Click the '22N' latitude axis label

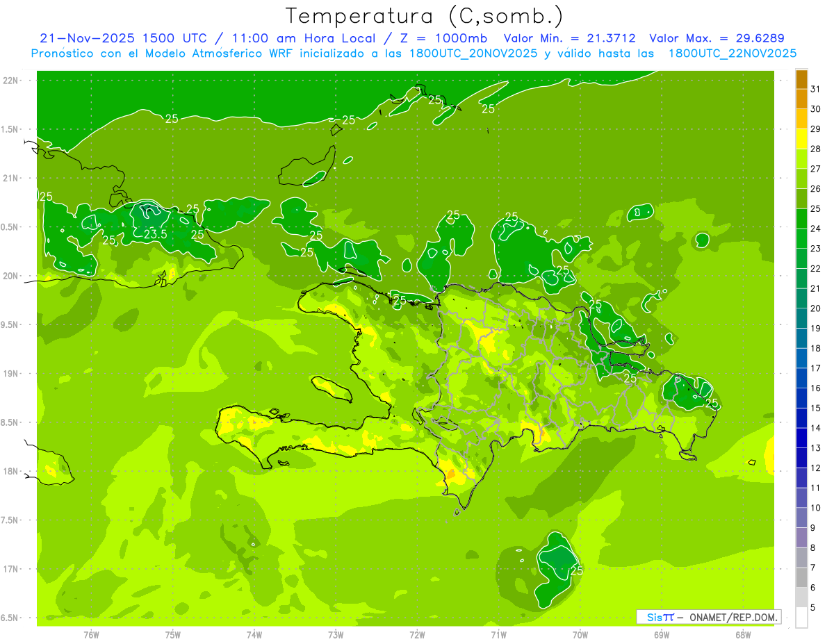click(10, 81)
